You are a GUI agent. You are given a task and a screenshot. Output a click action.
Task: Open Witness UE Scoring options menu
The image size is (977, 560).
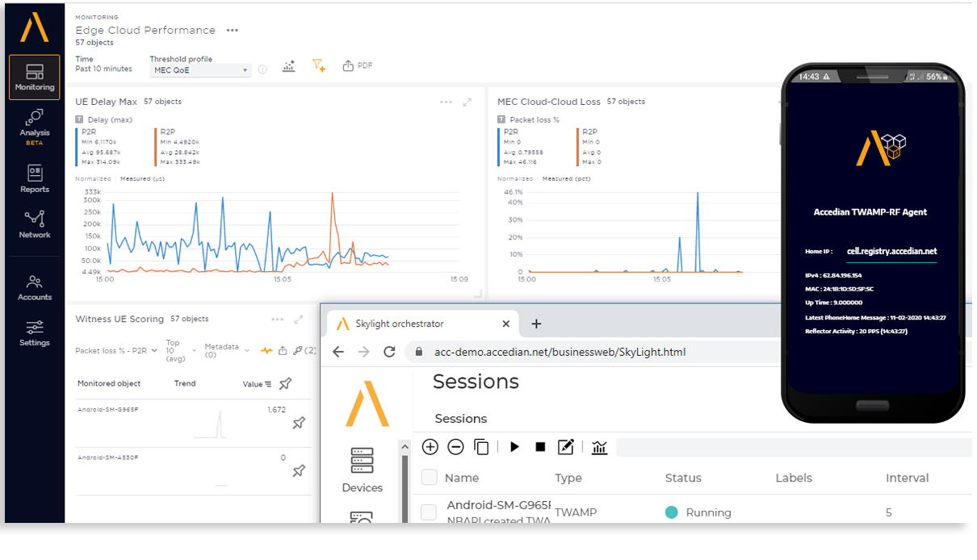click(x=277, y=320)
